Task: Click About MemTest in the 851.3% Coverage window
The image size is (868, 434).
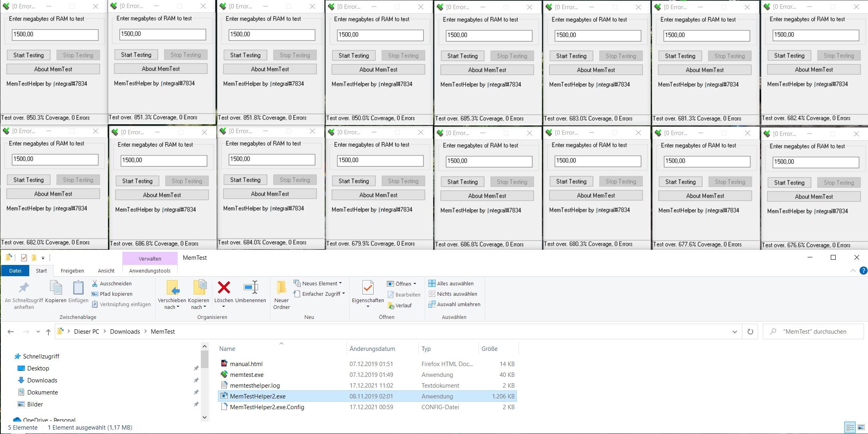Action: [x=161, y=69]
